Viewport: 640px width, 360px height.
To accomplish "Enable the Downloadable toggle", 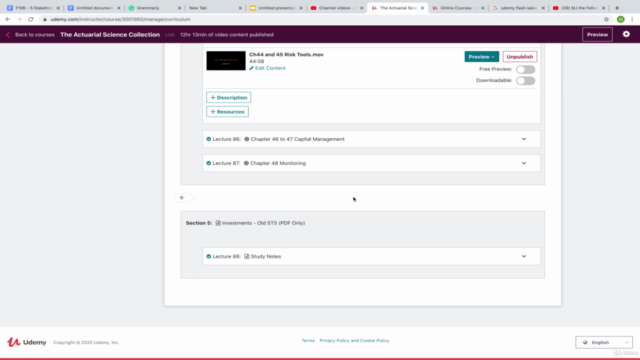I will tap(525, 80).
